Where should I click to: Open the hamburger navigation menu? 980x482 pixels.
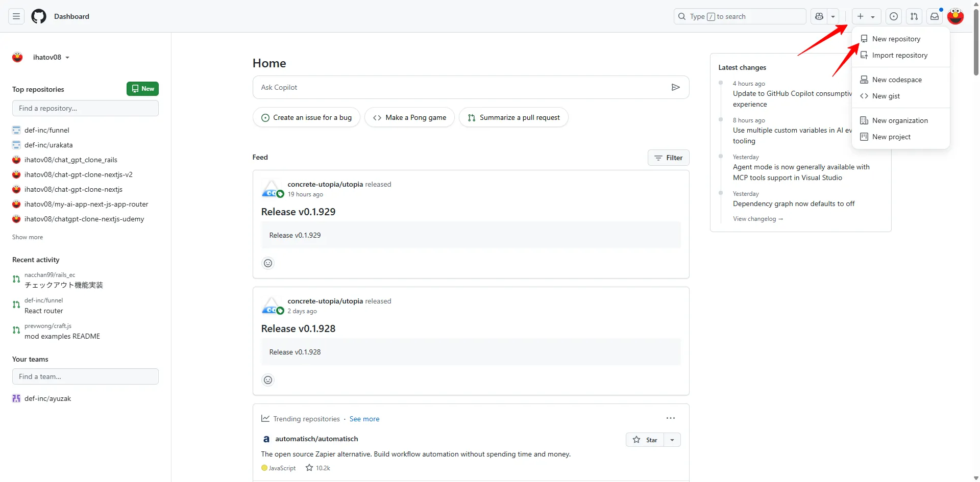coord(16,16)
